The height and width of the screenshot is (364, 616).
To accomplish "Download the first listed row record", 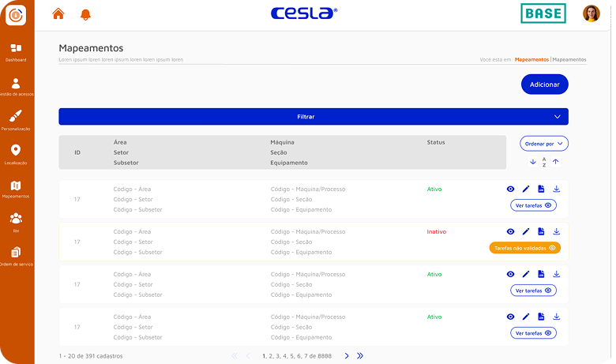I will [556, 190].
